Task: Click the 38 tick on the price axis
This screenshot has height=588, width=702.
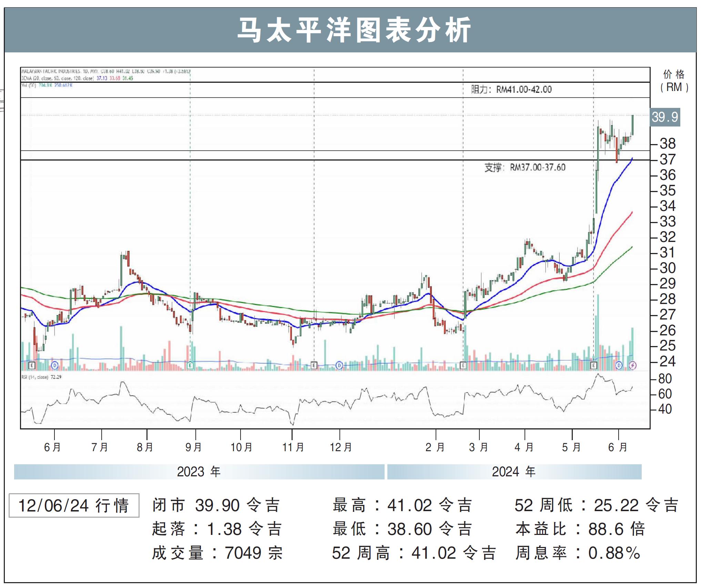Action: [x=668, y=144]
